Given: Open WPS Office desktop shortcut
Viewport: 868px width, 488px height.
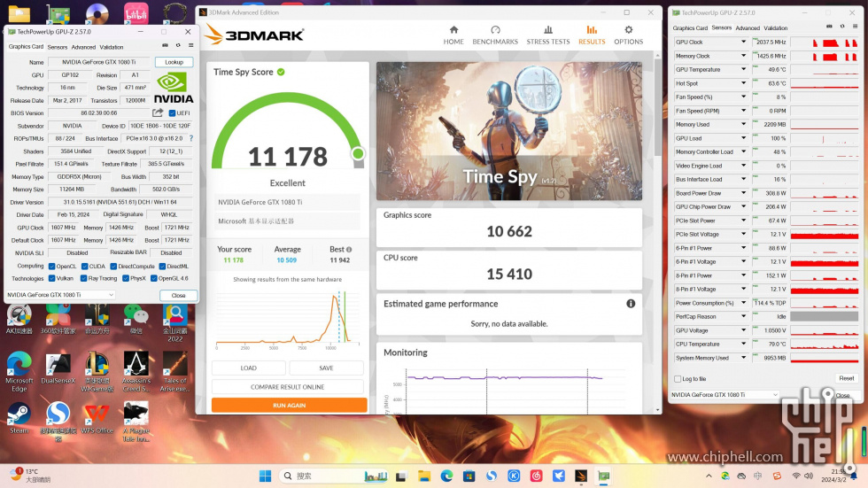Looking at the screenshot, I should pos(97,418).
